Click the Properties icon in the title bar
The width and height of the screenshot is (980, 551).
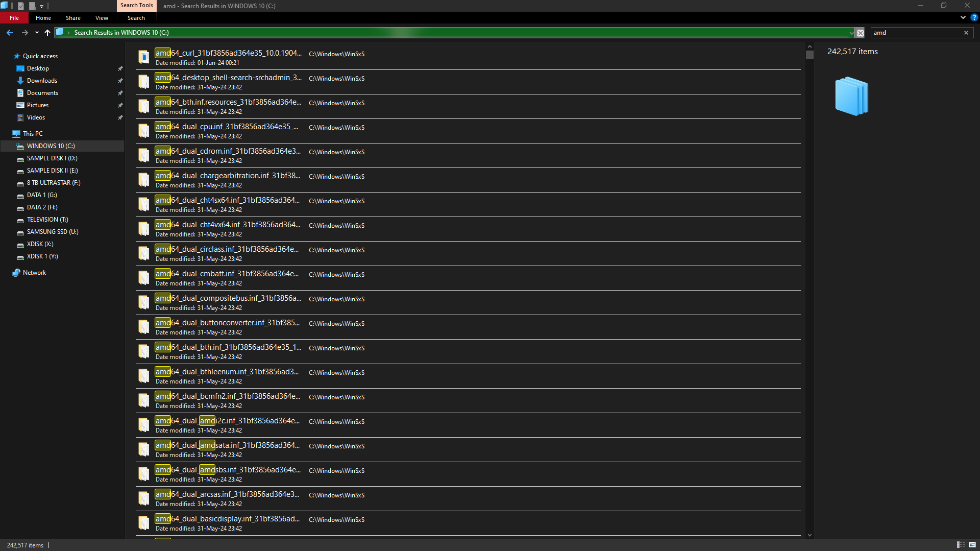[x=21, y=6]
